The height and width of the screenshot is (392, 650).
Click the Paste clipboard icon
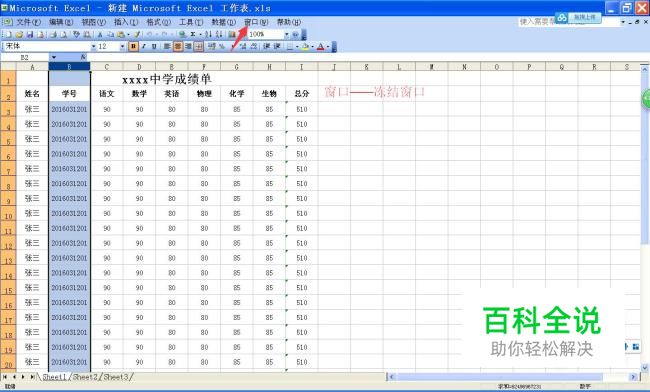(x=121, y=34)
